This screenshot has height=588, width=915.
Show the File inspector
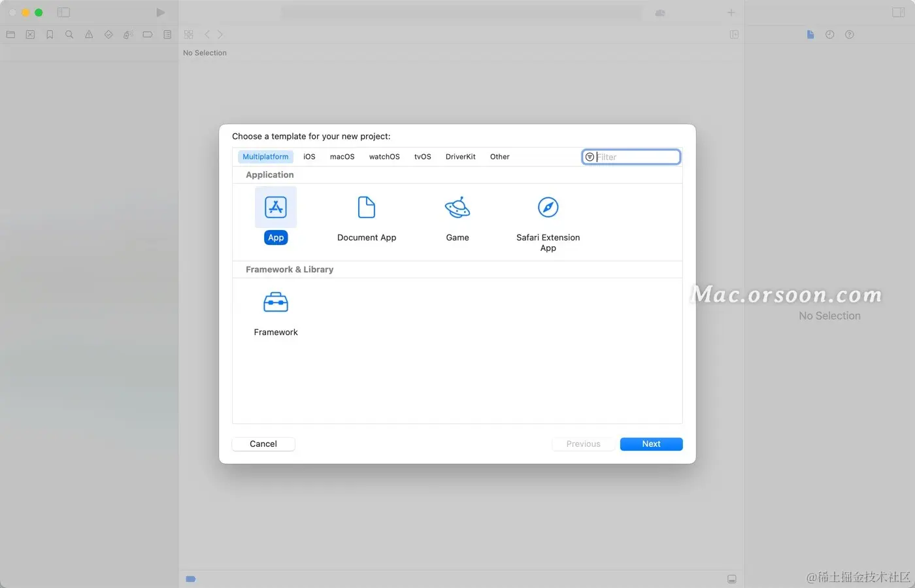tap(810, 35)
